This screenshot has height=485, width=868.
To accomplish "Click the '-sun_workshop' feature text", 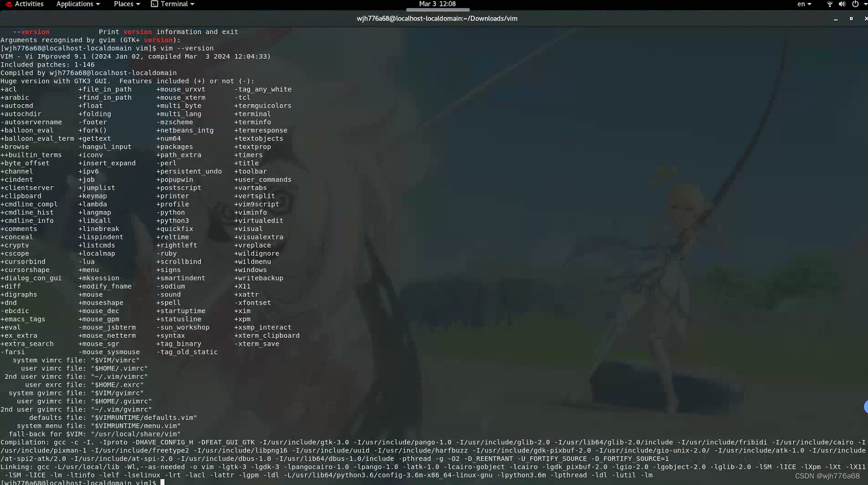I will click(x=183, y=327).
